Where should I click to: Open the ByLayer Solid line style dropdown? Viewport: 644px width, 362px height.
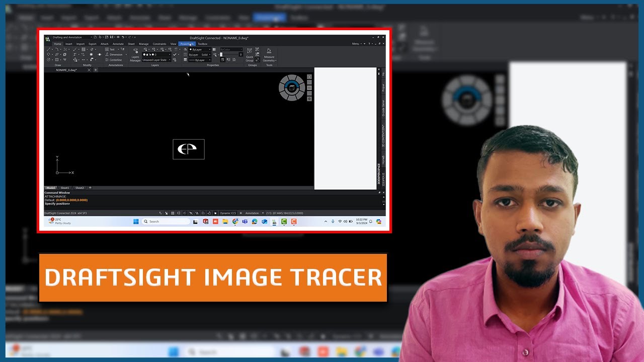tap(200, 55)
